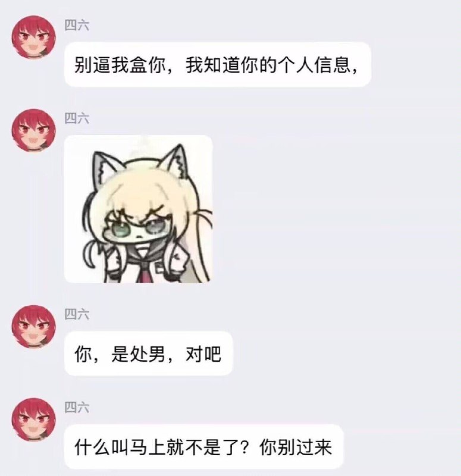This screenshot has width=461, height=476.
Task: Click username 四六 above the last message
Action: click(77, 408)
